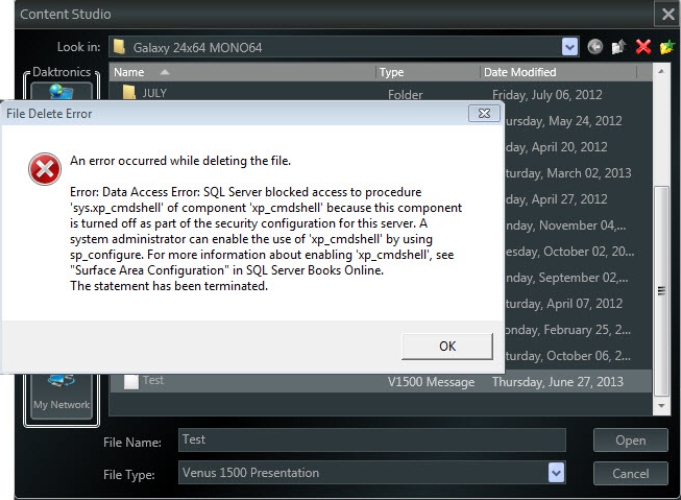Viewport: 681px width, 500px height.
Task: Close the File Delete Error dialog
Action: click(484, 114)
